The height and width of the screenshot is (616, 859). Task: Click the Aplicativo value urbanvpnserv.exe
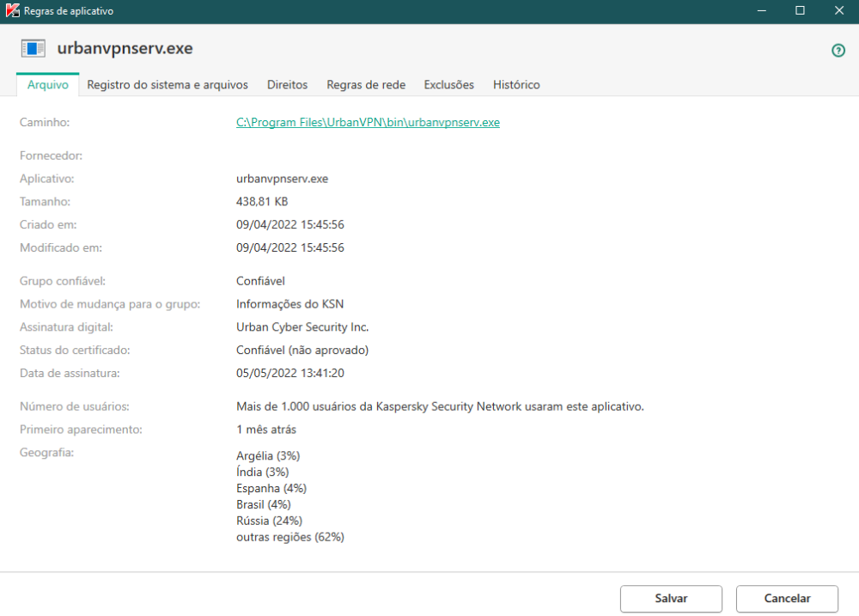pos(282,179)
